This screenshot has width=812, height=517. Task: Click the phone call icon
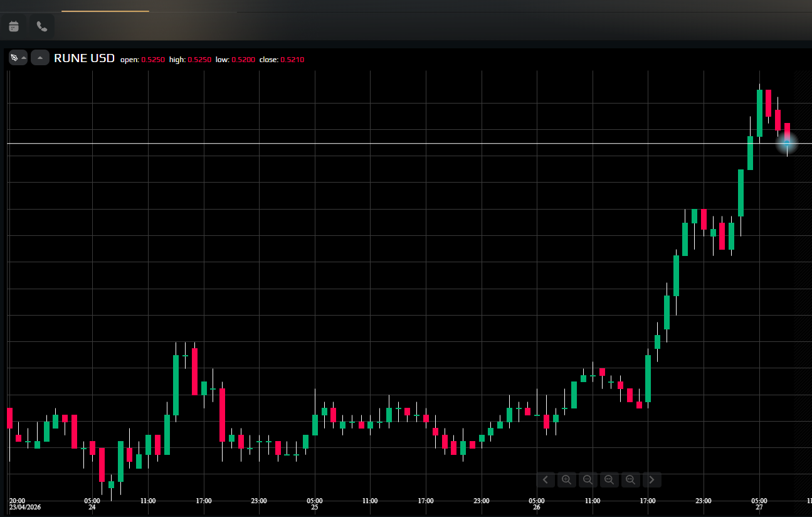42,26
